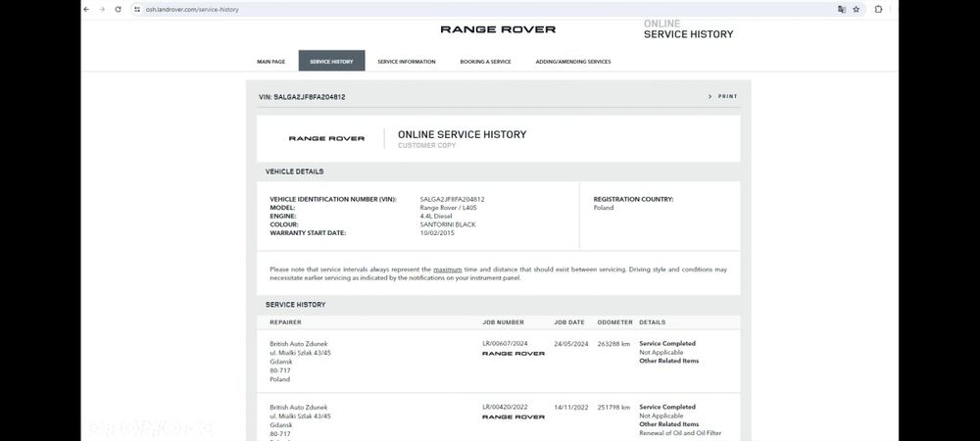Click the Repairer column header

(285, 322)
